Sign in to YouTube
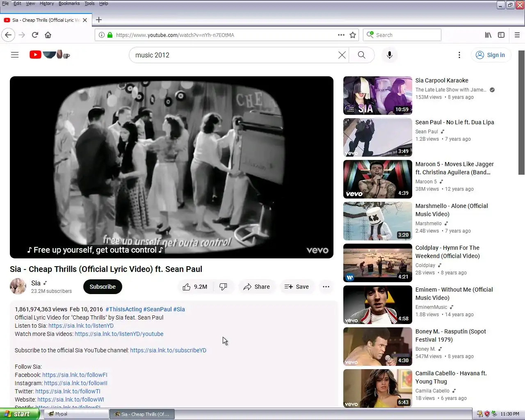 click(491, 55)
